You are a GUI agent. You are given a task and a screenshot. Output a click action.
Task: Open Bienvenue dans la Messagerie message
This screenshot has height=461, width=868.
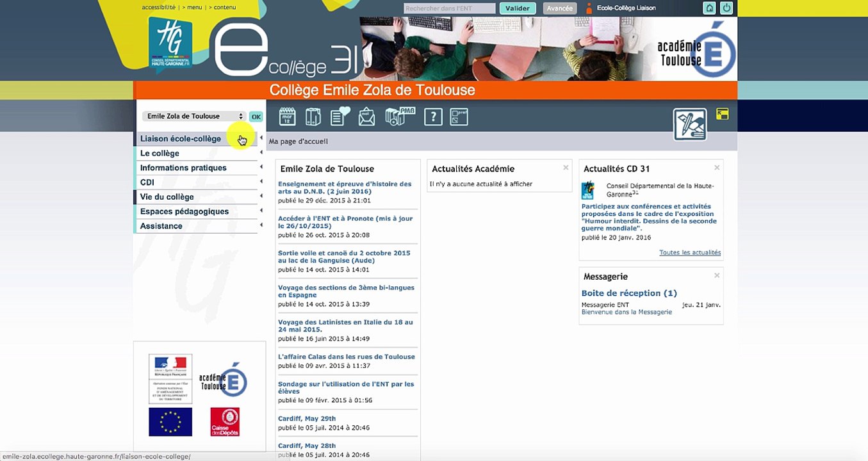(626, 312)
